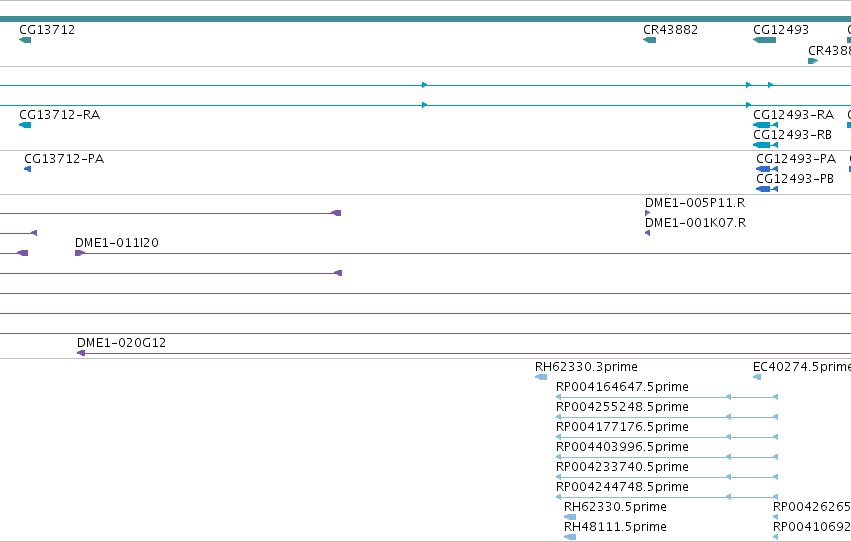851x542 pixels.
Task: Click the RP004164647.5prime left end arrow
Action: click(558, 397)
